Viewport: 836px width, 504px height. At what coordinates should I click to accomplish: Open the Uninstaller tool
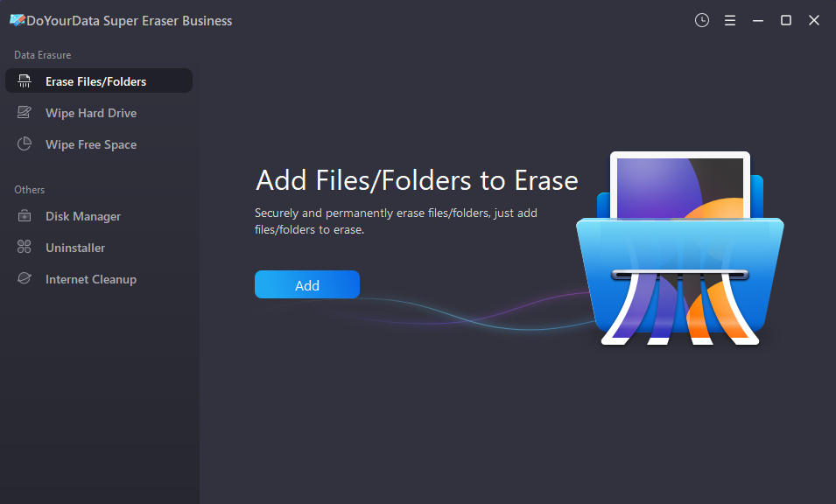99,248
